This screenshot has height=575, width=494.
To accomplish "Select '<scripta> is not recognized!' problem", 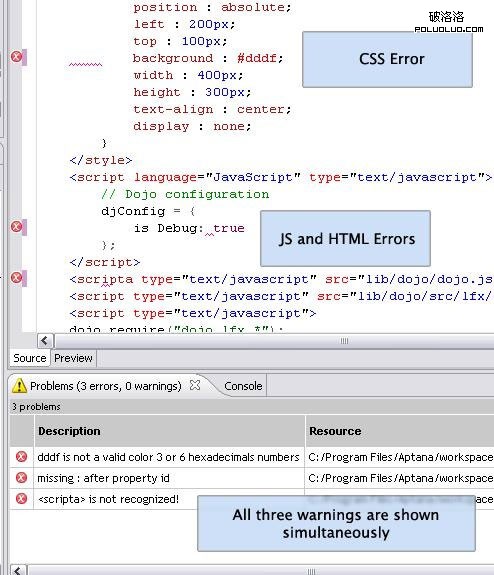I will (108, 499).
